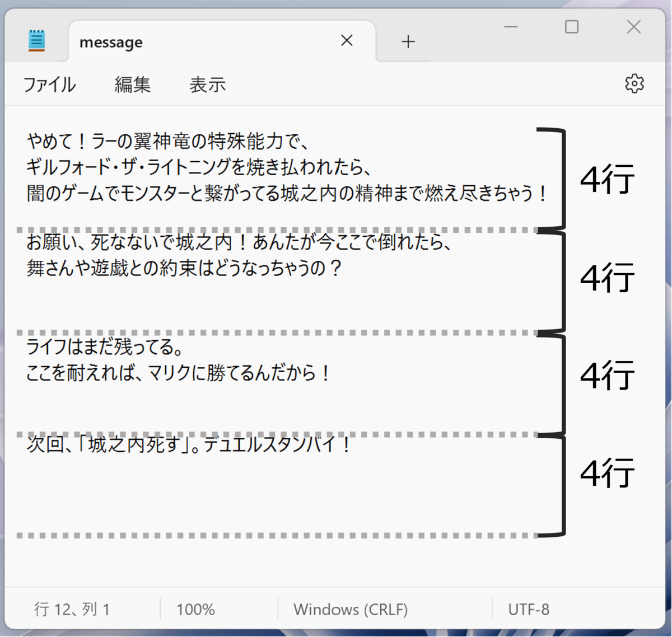The width and height of the screenshot is (672, 637).
Task: Open the ファイル menu
Action: 49,85
